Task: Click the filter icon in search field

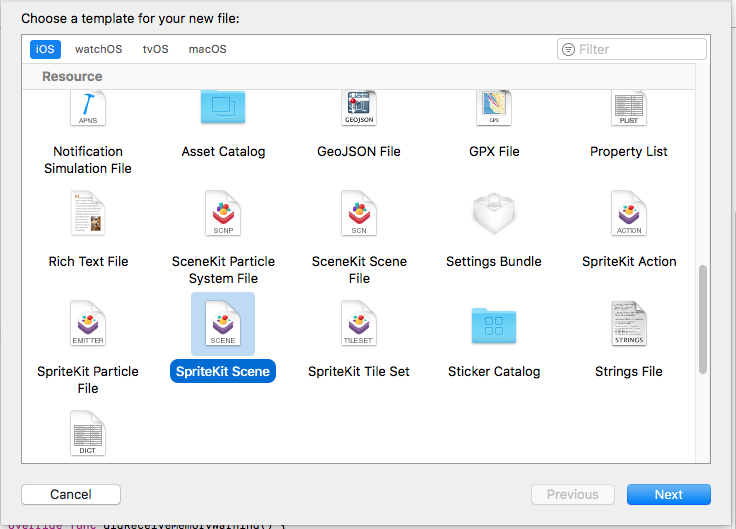Action: pyautogui.click(x=568, y=49)
